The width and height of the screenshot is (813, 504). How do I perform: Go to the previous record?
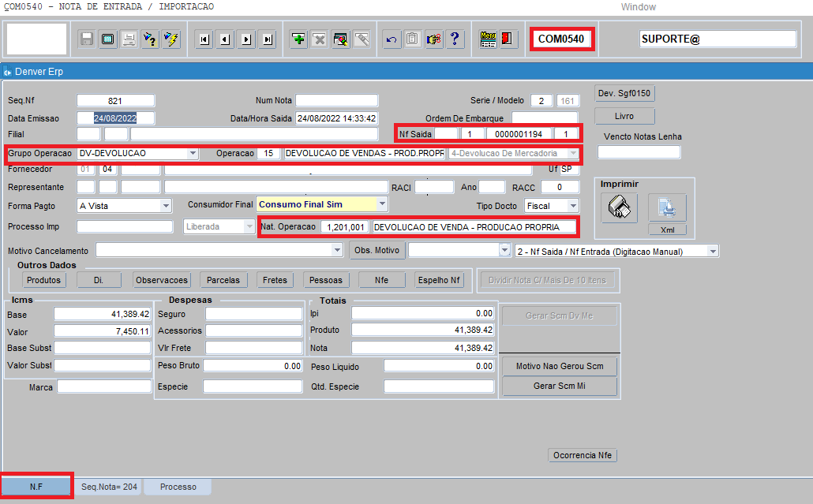coord(226,39)
